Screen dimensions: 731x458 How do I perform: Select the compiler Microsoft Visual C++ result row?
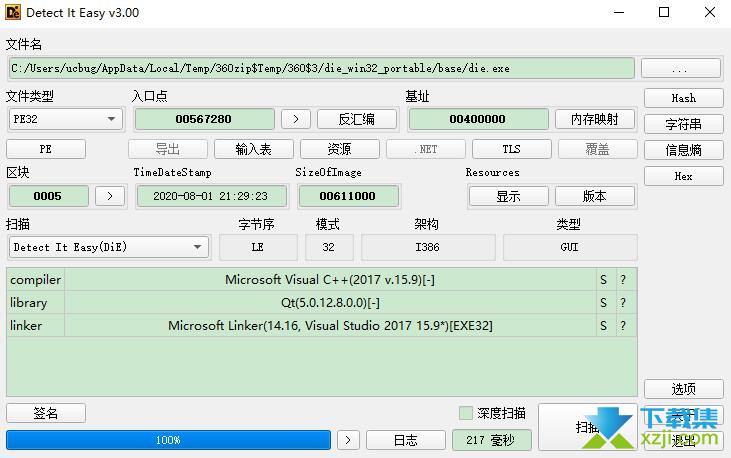(x=330, y=280)
